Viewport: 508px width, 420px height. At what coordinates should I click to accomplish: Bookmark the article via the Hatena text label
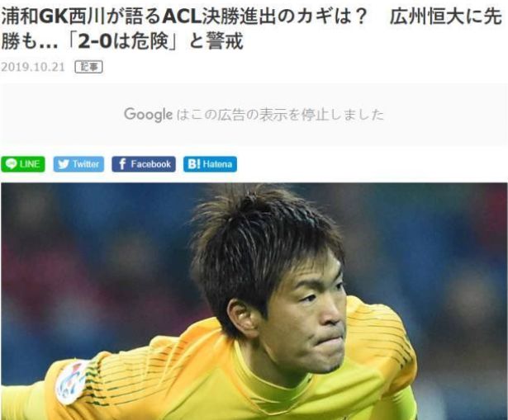[x=217, y=164]
